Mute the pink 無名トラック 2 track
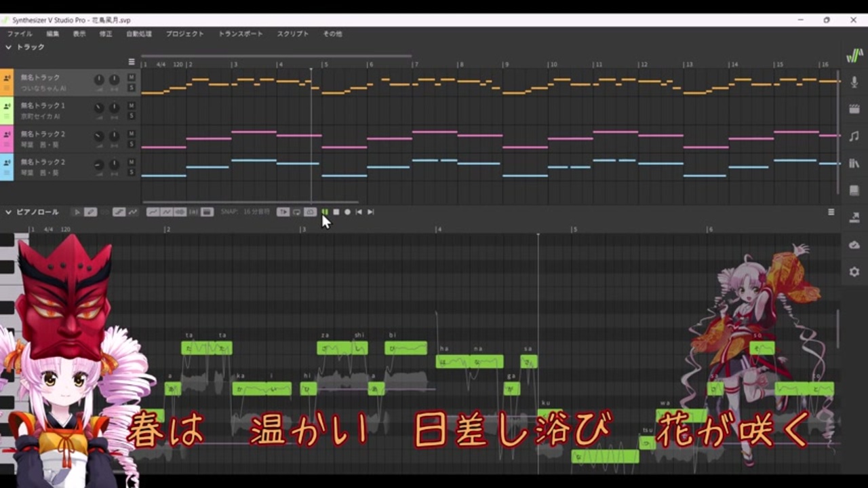 [132, 134]
